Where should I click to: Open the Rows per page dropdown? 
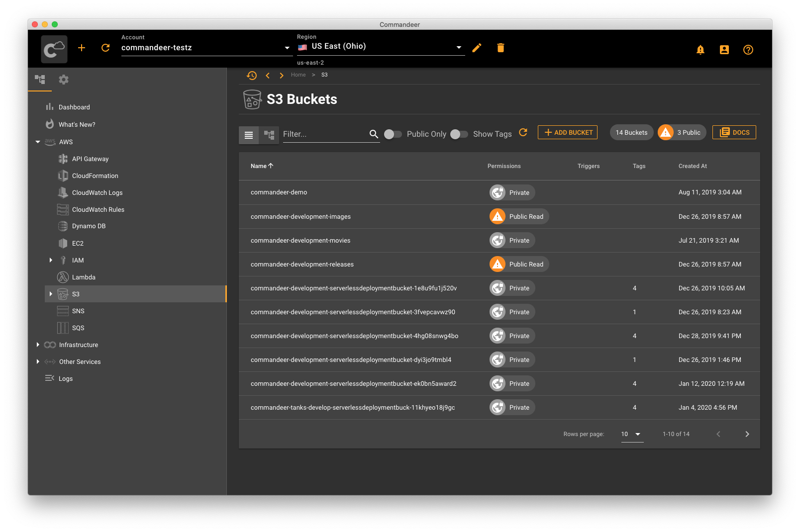pyautogui.click(x=632, y=434)
